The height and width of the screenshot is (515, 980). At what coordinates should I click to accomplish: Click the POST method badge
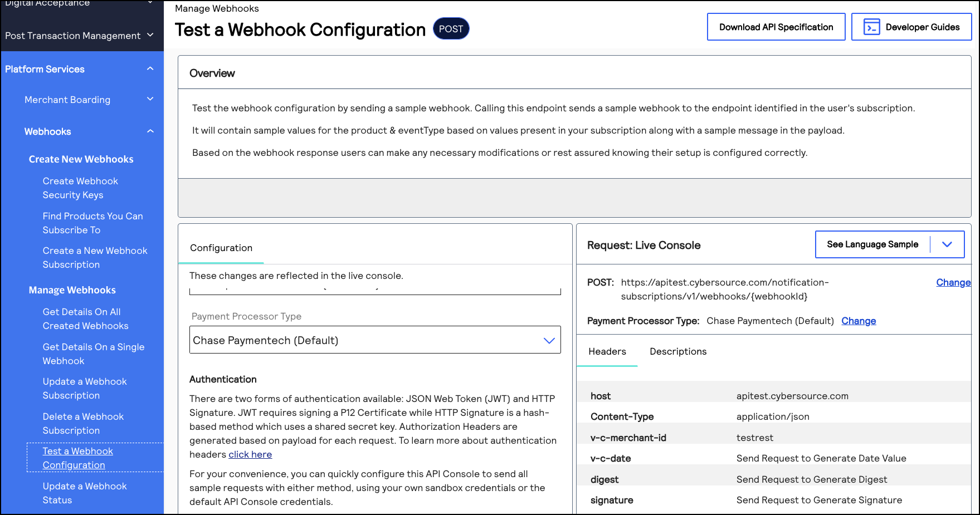451,28
